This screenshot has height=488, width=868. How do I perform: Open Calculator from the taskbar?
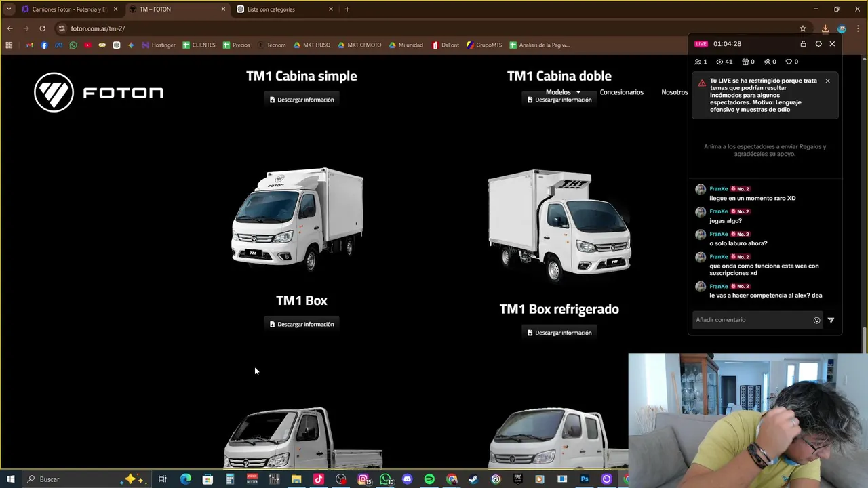click(230, 479)
